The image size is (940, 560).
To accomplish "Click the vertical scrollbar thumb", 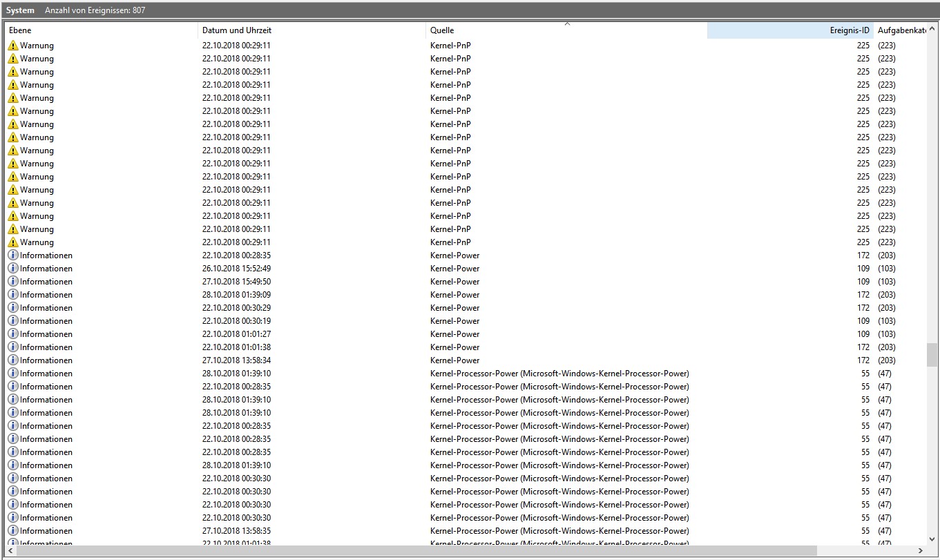I will (x=932, y=354).
